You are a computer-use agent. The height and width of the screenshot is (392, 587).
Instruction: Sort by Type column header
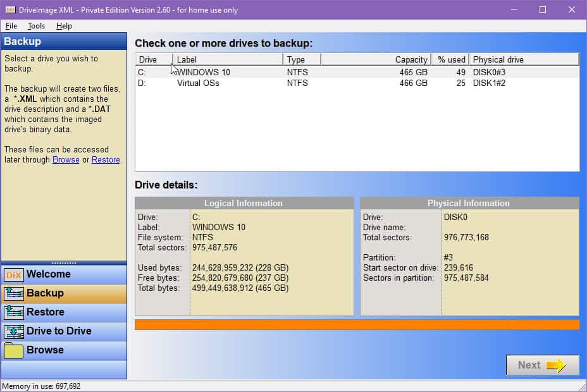(x=302, y=59)
